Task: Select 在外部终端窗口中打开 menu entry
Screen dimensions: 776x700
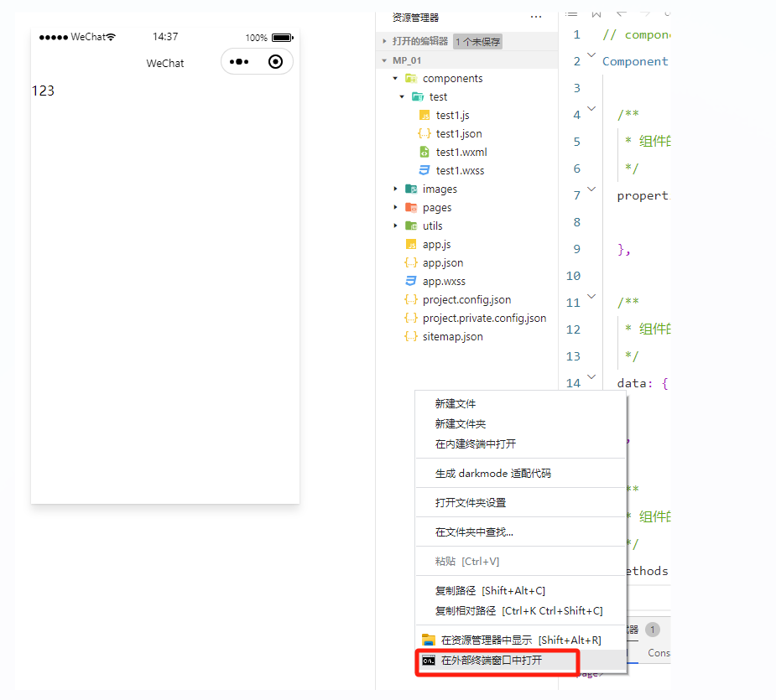Action: point(521,661)
